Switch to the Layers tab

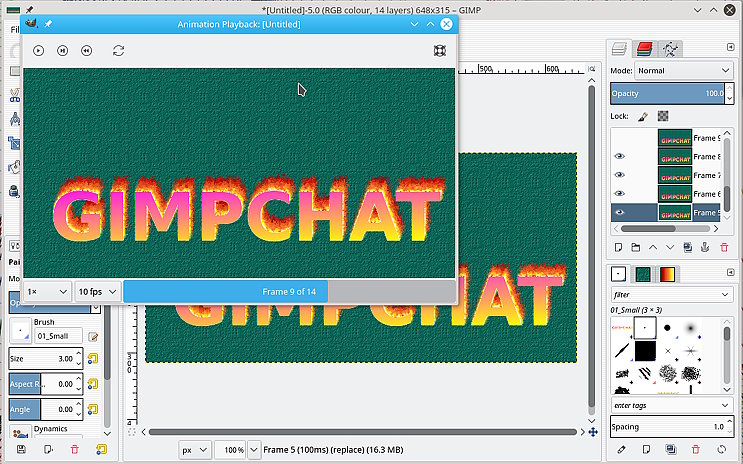coord(619,48)
